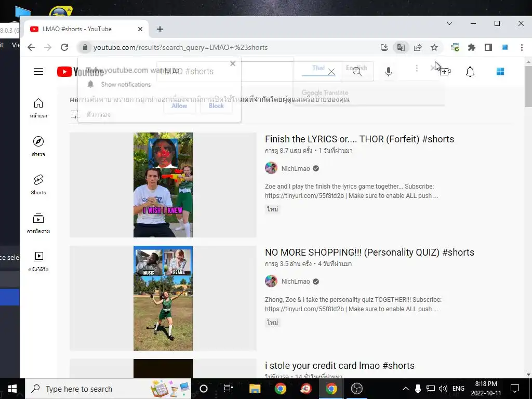Open the YouTube hamburger guide menu

coord(38,72)
